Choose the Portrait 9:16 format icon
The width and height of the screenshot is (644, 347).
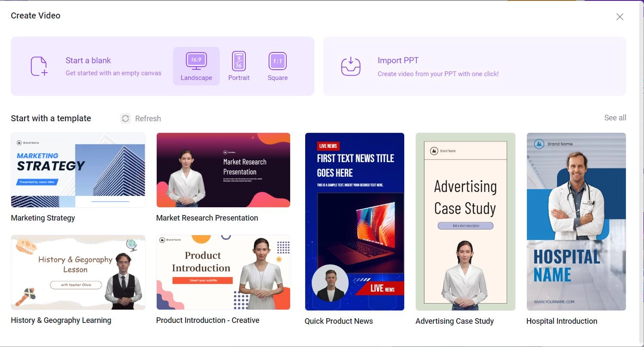click(x=238, y=61)
